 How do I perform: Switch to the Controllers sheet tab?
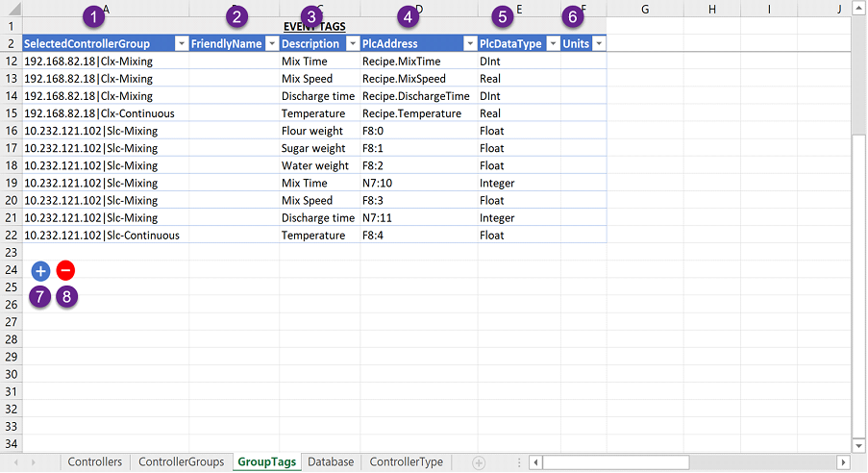[95, 462]
